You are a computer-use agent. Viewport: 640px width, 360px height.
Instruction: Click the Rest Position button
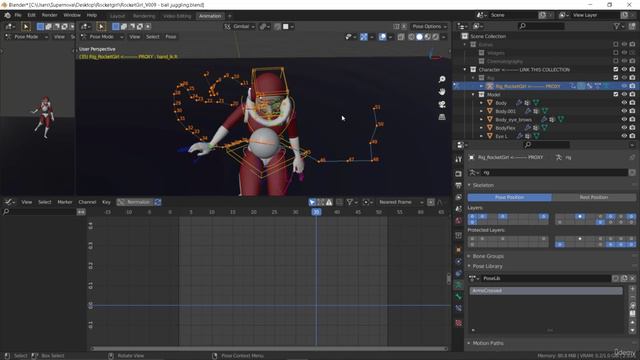point(593,197)
